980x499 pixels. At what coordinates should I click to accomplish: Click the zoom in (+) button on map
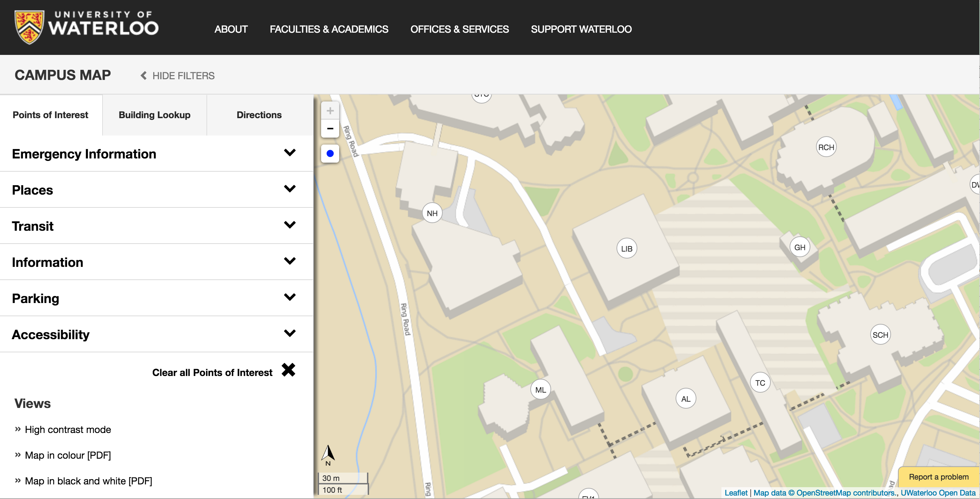pos(330,110)
